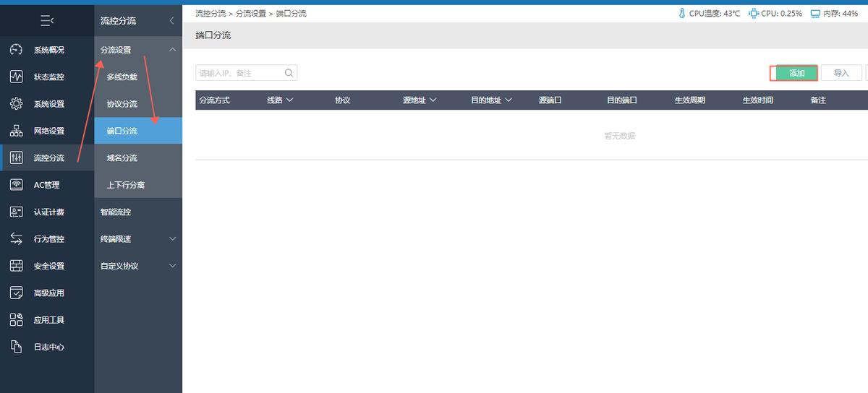Open 状态监控 via its monitor icon
This screenshot has width=868, height=393.
pyautogui.click(x=16, y=77)
